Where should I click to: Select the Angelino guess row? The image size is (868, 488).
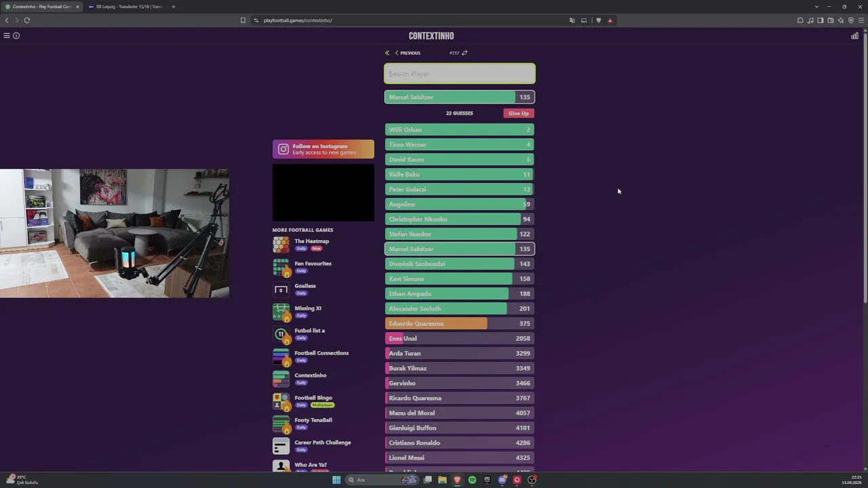coord(460,204)
